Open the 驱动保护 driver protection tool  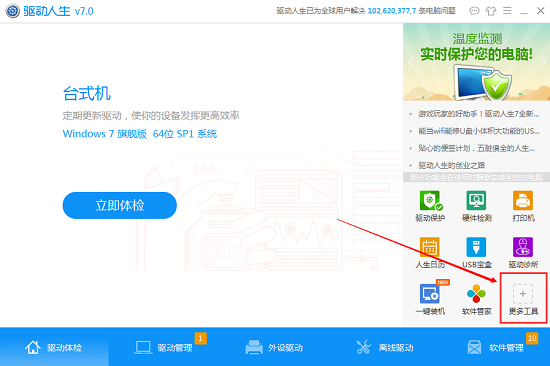pos(430,206)
